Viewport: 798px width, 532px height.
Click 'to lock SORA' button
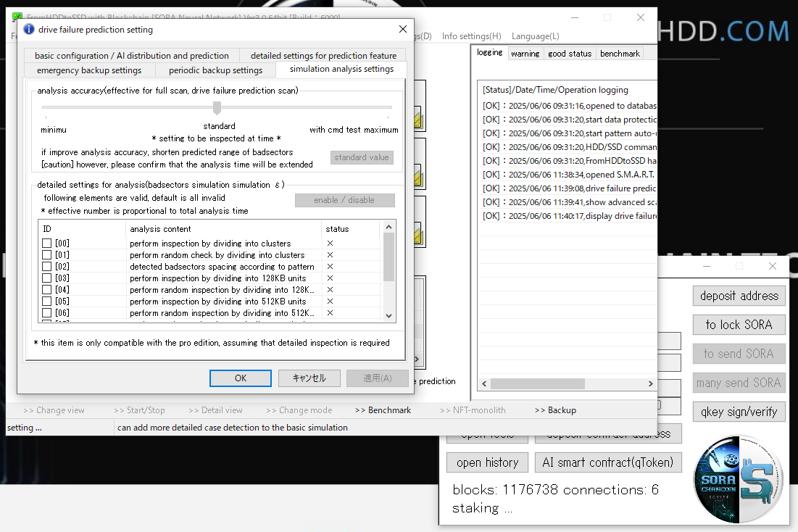coord(739,325)
